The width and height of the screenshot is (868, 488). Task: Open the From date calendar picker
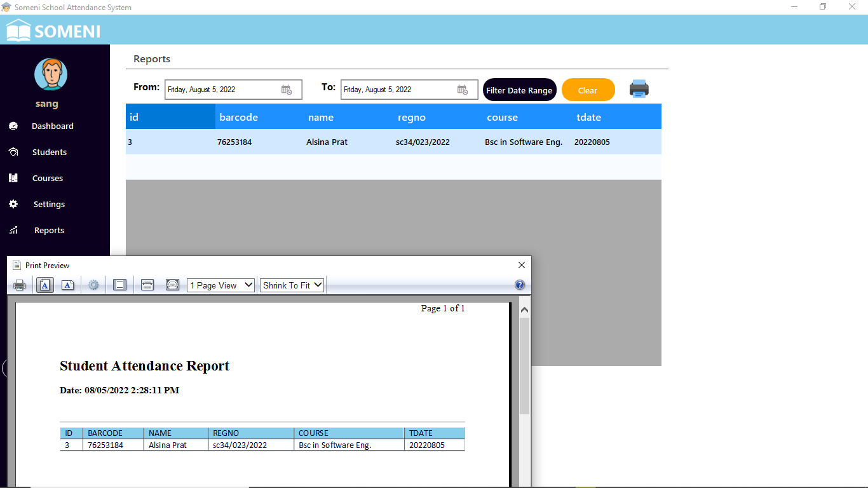(287, 90)
